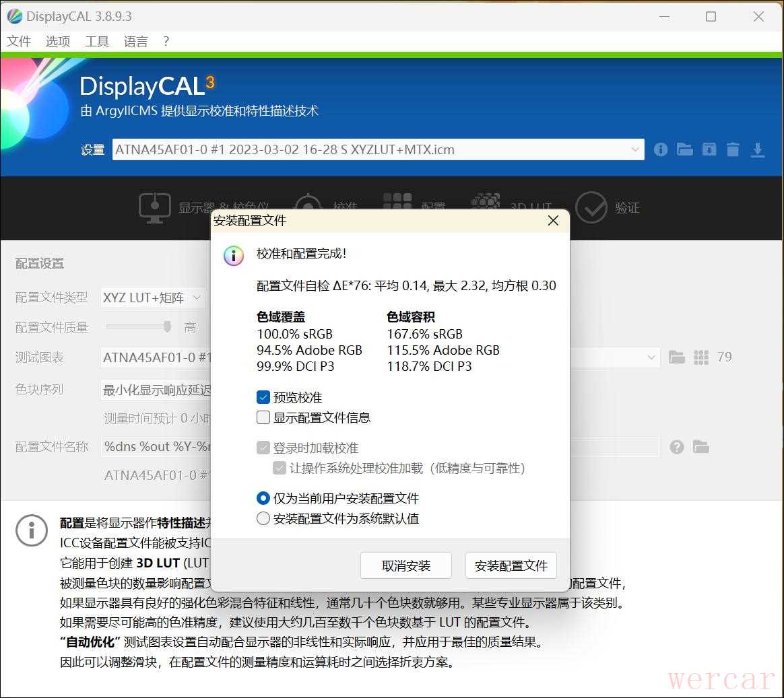This screenshot has height=698, width=784.
Task: Click the testchart grid editor icon
Action: tap(701, 357)
